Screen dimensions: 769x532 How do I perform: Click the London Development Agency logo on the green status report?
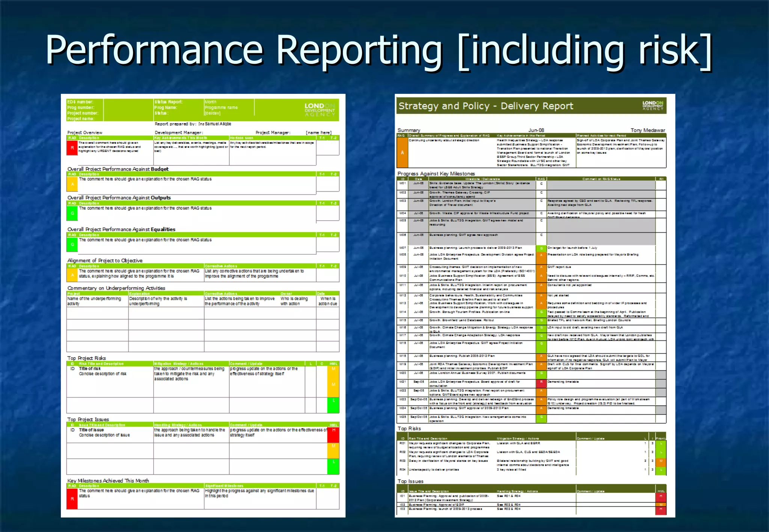(320, 110)
